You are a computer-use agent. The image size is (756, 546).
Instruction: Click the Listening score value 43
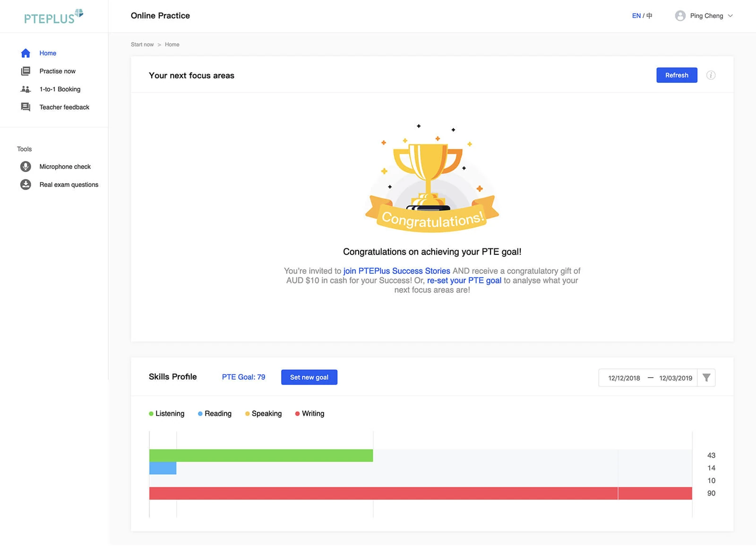[x=711, y=455]
